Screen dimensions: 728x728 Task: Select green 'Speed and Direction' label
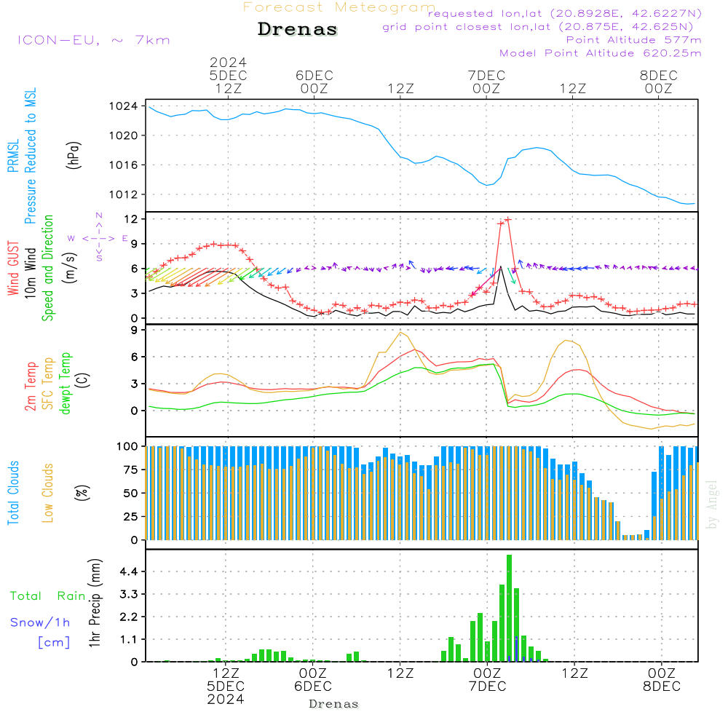coord(48,268)
